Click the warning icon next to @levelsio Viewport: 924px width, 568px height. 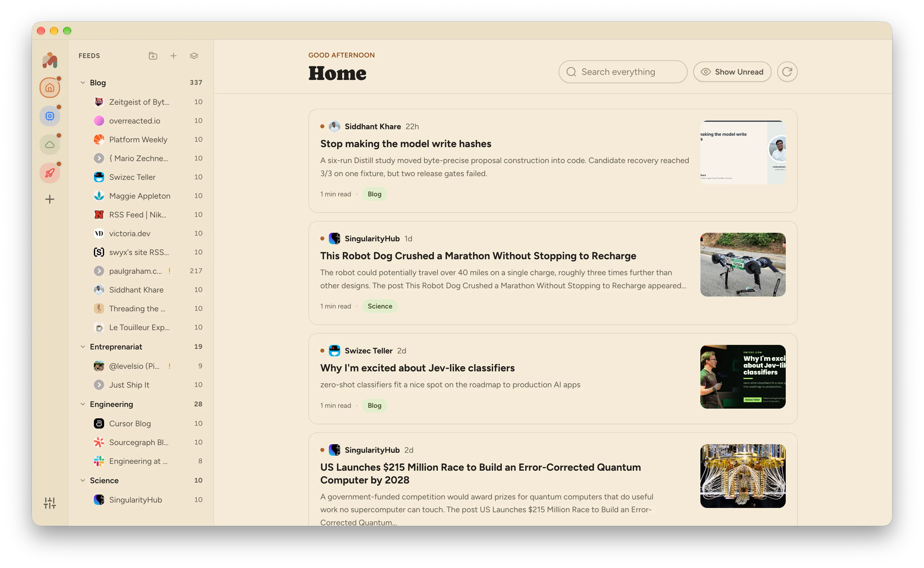coord(170,366)
